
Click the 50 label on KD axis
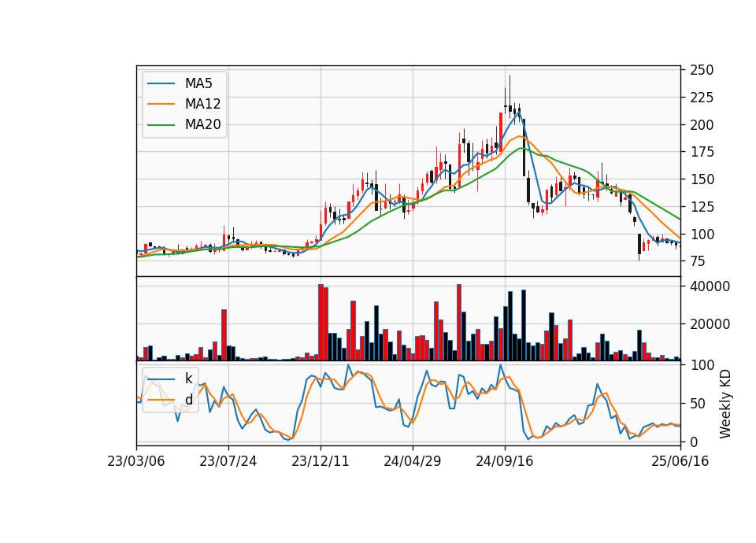[x=699, y=403]
